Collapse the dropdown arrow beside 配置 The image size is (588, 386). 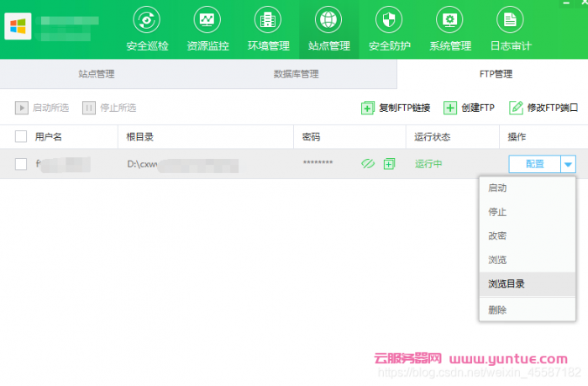pos(569,164)
